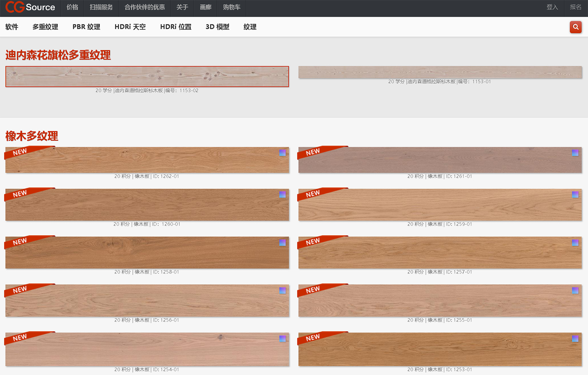Click the purple badge icon on texture 1253-01
This screenshot has height=375, width=588.
[x=575, y=339]
